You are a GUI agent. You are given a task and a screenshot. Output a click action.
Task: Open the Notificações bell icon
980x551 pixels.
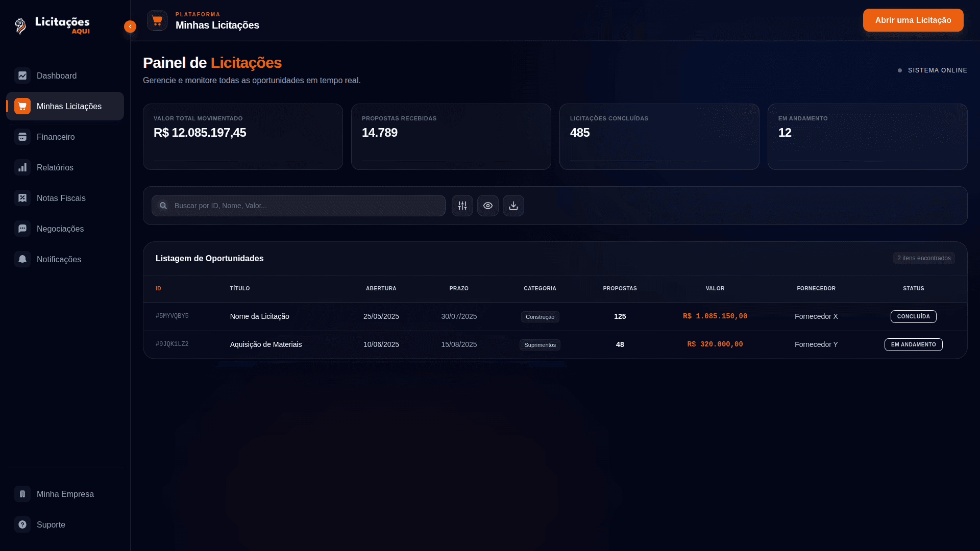pos(22,259)
